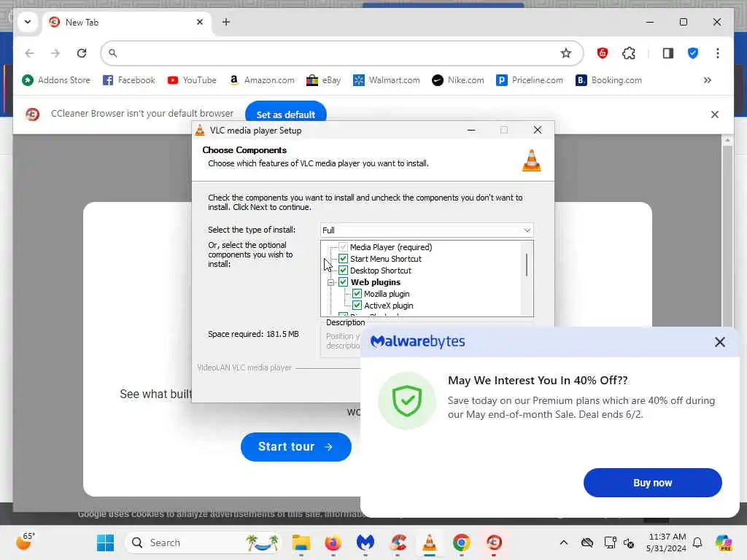Dismiss the default browser notification bar
This screenshot has width=747, height=560.
715,114
